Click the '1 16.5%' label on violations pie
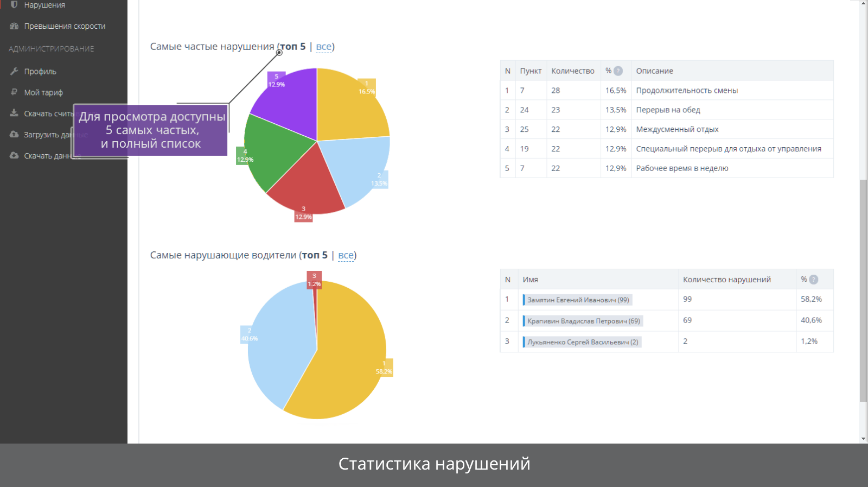 (x=367, y=87)
